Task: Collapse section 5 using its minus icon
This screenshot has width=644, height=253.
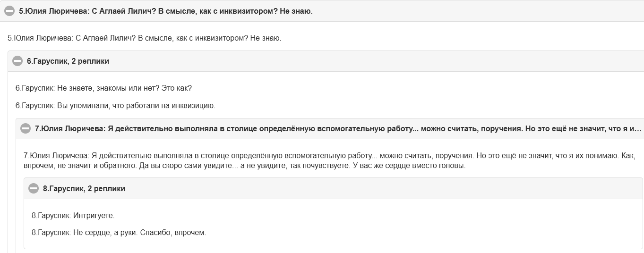Action: click(x=9, y=11)
